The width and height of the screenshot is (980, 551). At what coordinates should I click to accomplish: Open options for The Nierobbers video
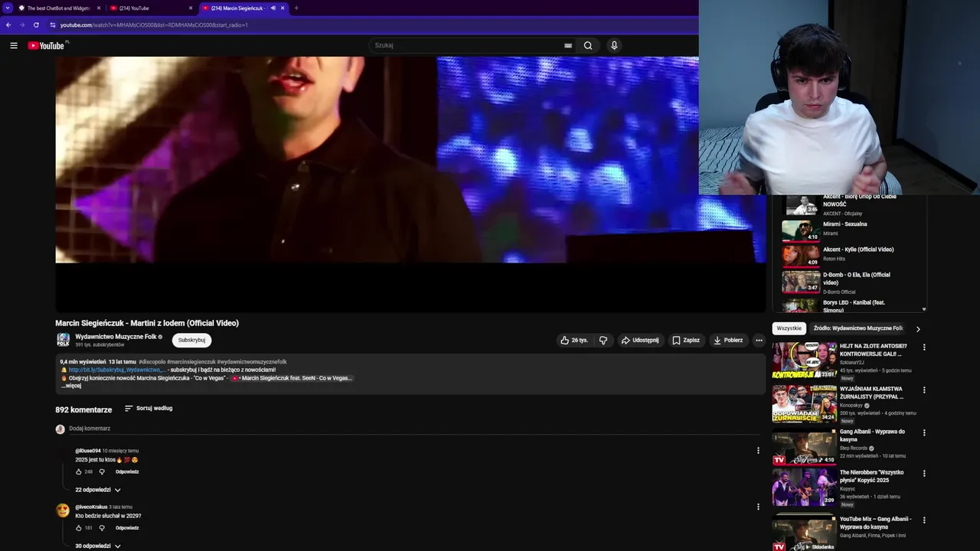pyautogui.click(x=924, y=474)
